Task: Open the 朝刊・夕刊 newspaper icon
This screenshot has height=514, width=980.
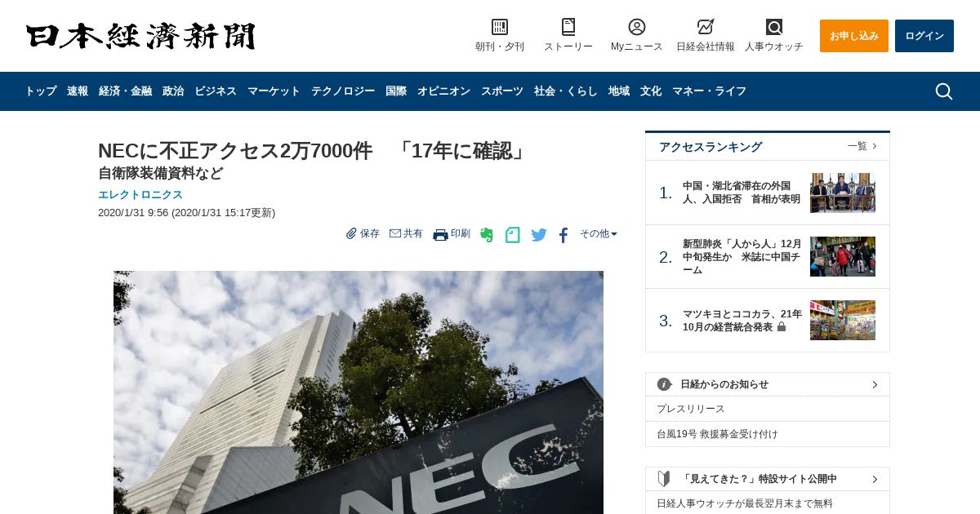Action: tap(500, 27)
